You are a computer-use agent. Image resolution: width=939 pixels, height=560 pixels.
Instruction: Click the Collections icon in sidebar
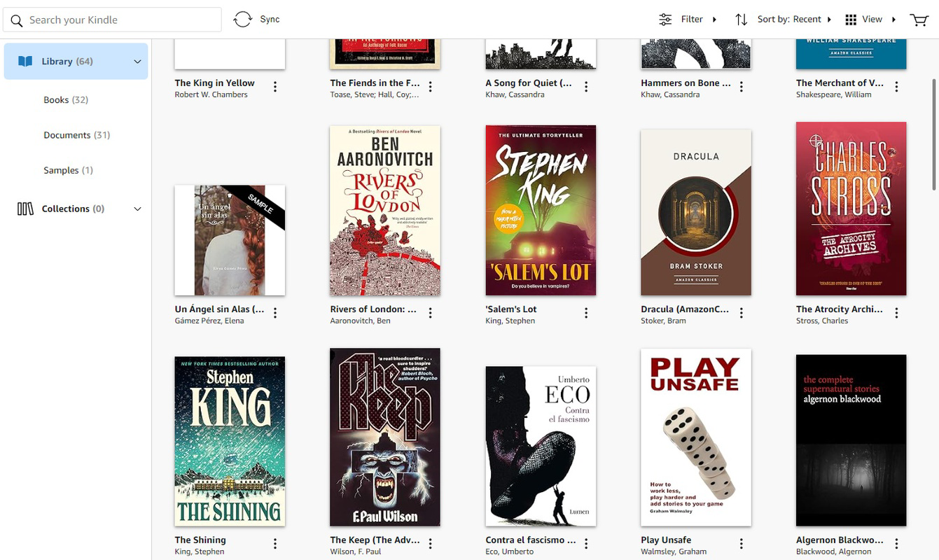tap(26, 208)
